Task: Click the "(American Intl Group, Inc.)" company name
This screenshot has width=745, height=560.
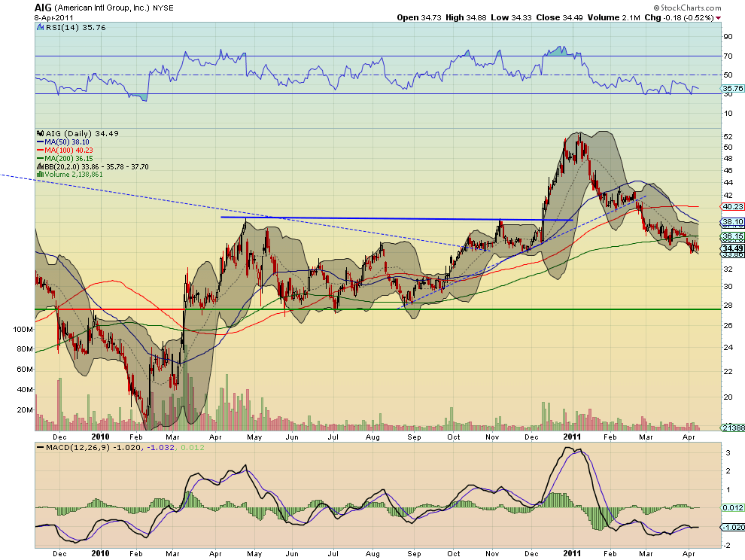Action: (102, 8)
